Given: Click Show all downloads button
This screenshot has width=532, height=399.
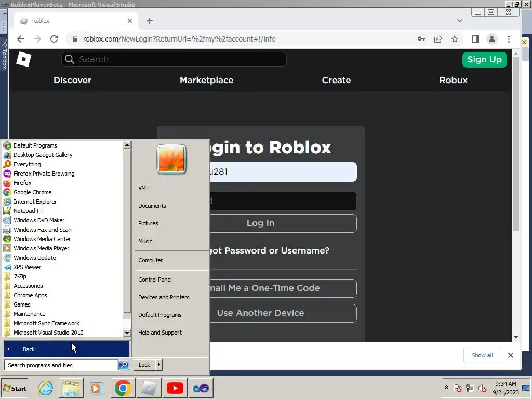Looking at the screenshot, I should [x=482, y=355].
